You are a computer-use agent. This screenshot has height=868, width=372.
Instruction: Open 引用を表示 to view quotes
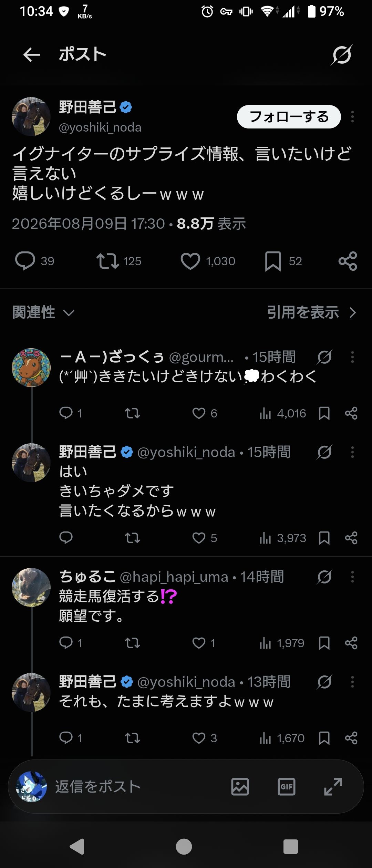312,312
